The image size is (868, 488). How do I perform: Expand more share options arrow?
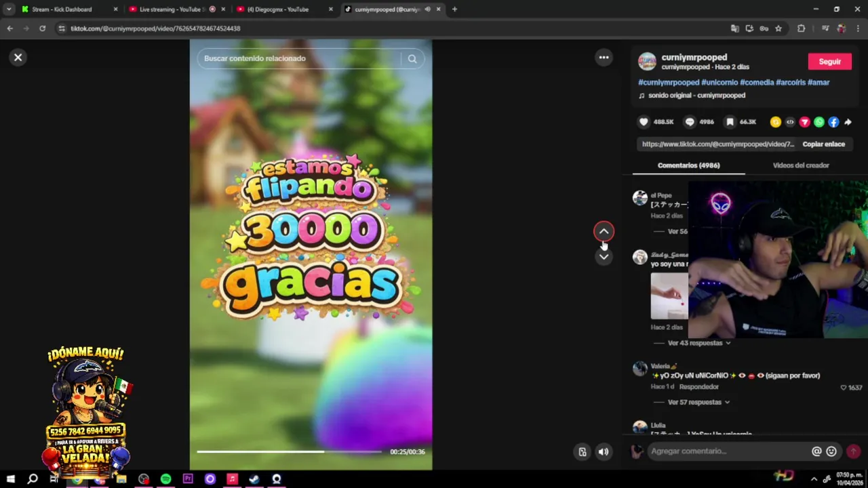pos(848,122)
